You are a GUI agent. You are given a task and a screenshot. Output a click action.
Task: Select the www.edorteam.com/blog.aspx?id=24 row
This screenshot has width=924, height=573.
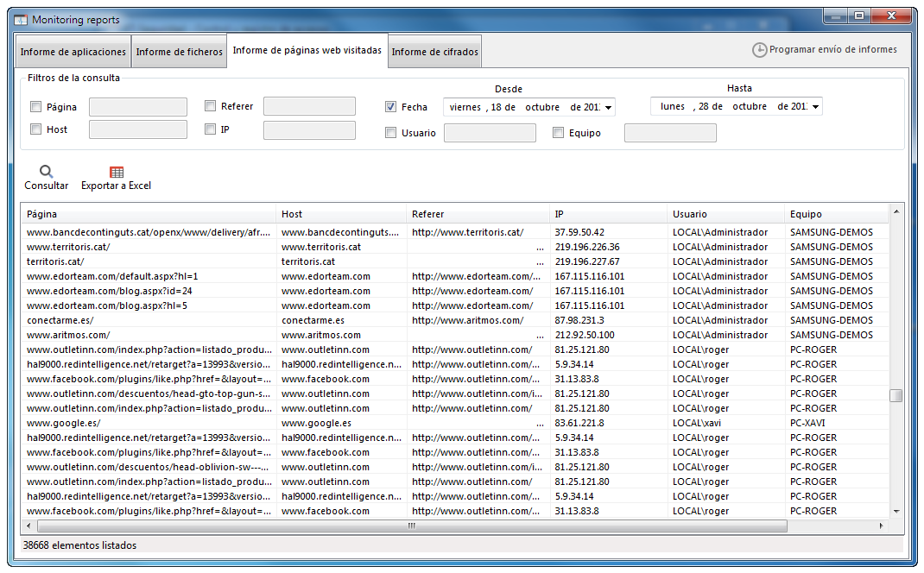[x=454, y=291]
